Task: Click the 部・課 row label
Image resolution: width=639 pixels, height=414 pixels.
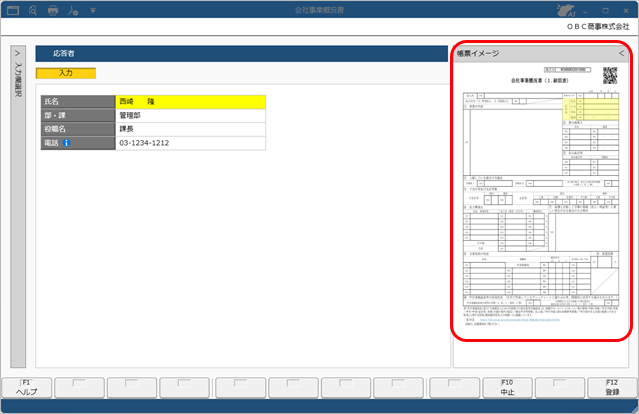Action: click(78, 115)
